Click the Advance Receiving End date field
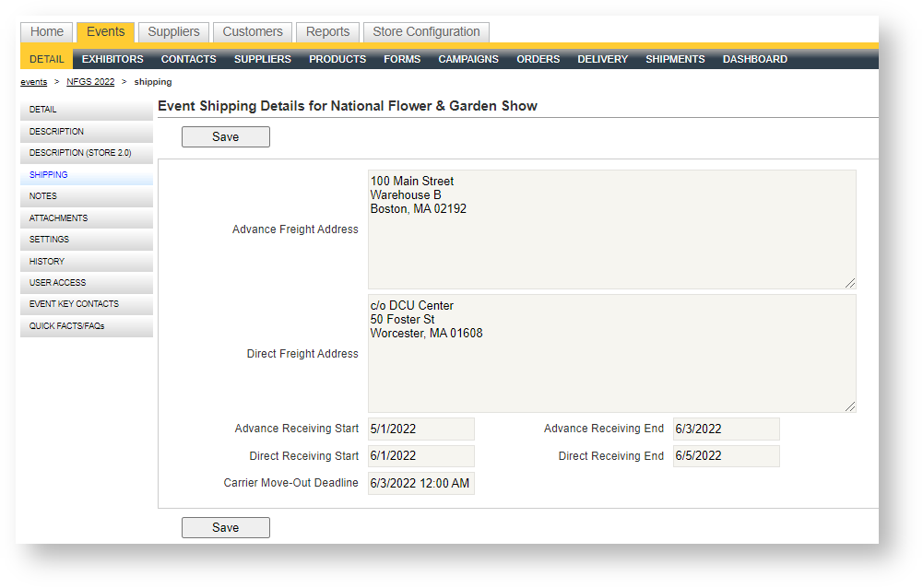 [x=727, y=429]
